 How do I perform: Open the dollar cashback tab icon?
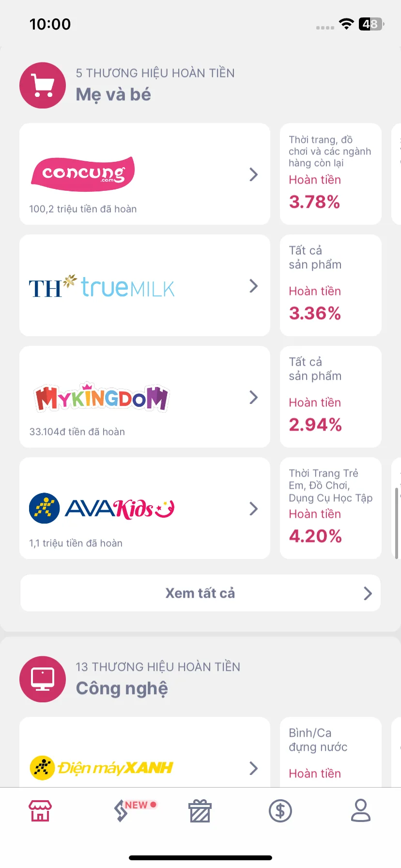coord(280,810)
